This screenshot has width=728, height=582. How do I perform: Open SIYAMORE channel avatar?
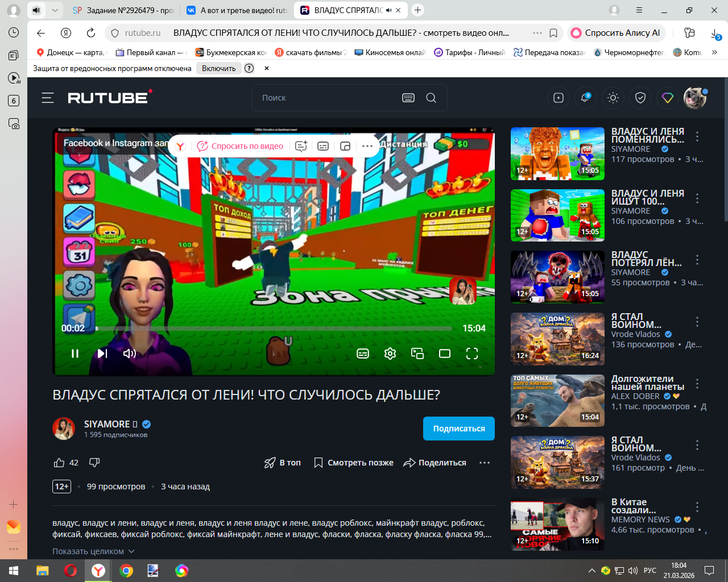[x=64, y=429]
